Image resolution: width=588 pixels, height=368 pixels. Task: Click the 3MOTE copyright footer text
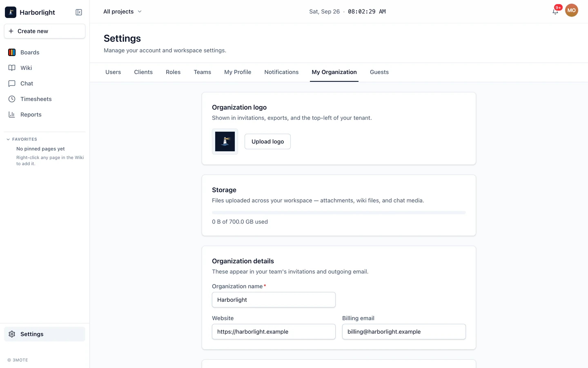pyautogui.click(x=18, y=360)
